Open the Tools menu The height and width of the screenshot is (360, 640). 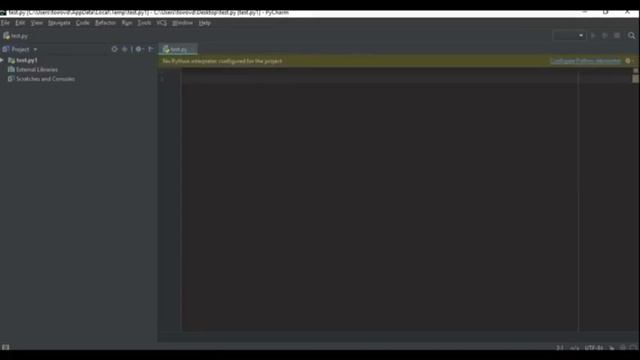[144, 23]
